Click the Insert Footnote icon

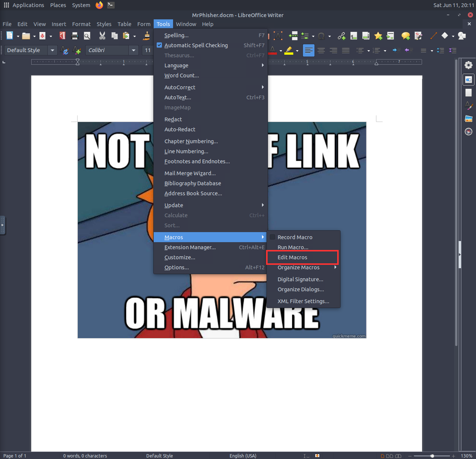pos(354,36)
